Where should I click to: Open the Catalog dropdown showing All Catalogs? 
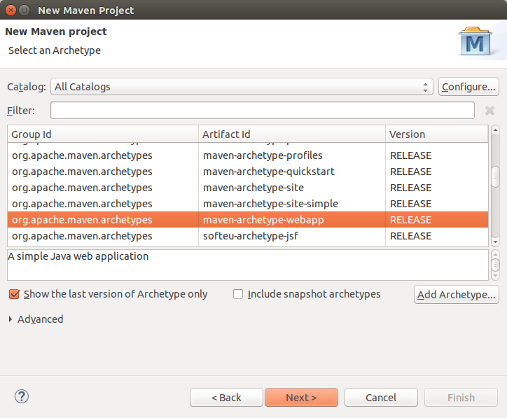[x=242, y=87]
